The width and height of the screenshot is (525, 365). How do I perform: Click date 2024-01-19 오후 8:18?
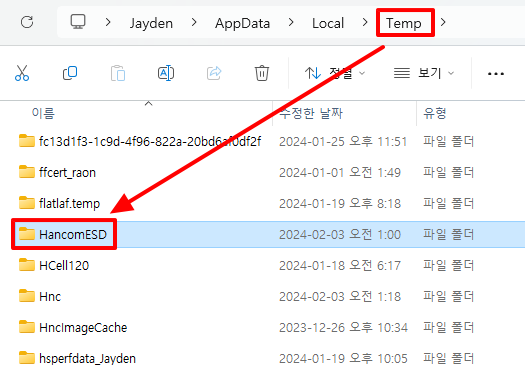(340, 204)
